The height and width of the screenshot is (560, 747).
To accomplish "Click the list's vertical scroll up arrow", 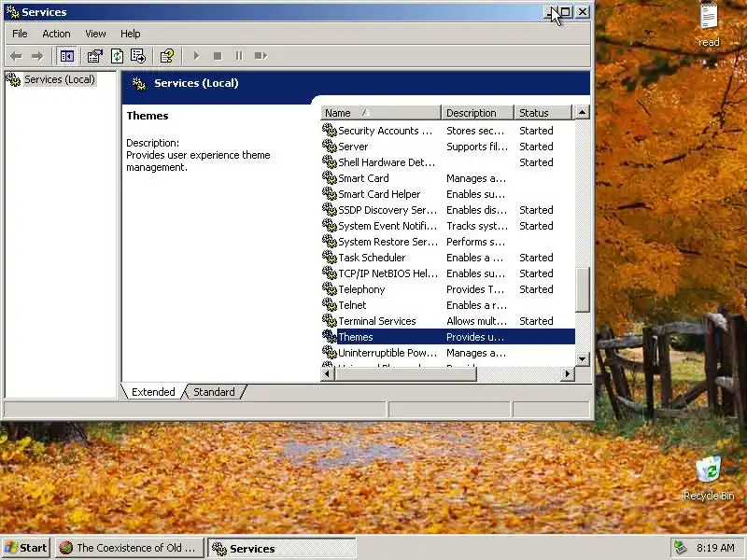I will 582,112.
